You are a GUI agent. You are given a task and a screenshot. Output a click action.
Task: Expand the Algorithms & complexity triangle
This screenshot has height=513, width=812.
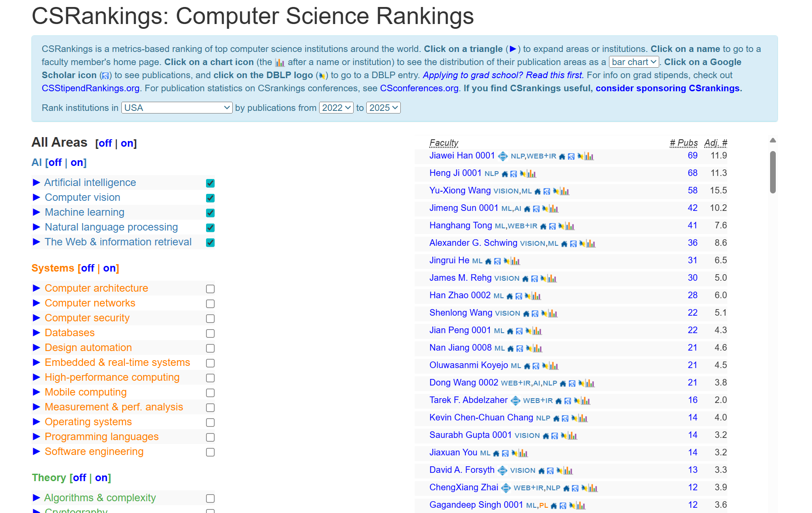(37, 497)
